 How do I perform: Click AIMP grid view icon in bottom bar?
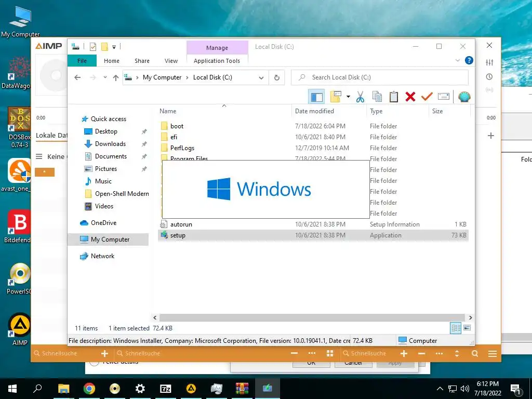coord(329,353)
